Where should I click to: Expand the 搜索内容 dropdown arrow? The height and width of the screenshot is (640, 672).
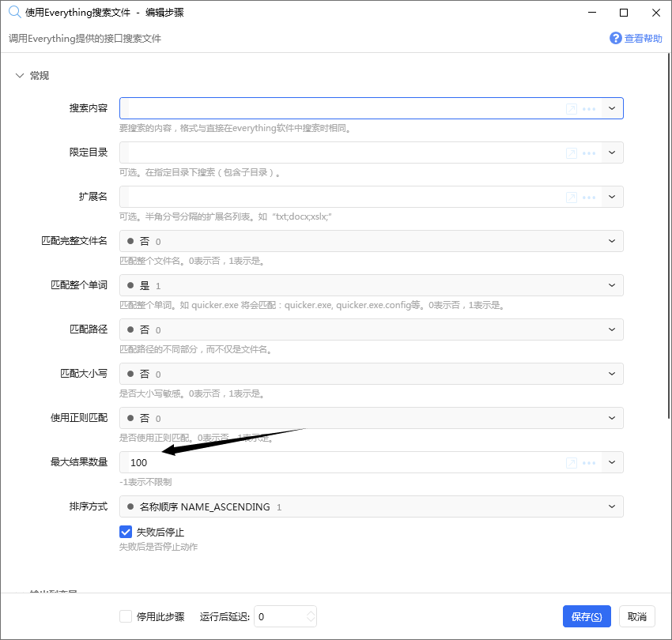click(612, 108)
